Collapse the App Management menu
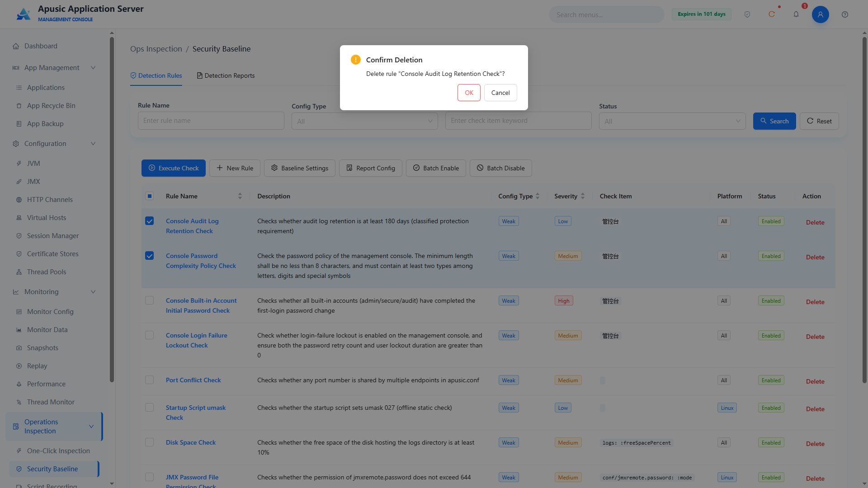Screen dimensions: 868x488 [93, 68]
